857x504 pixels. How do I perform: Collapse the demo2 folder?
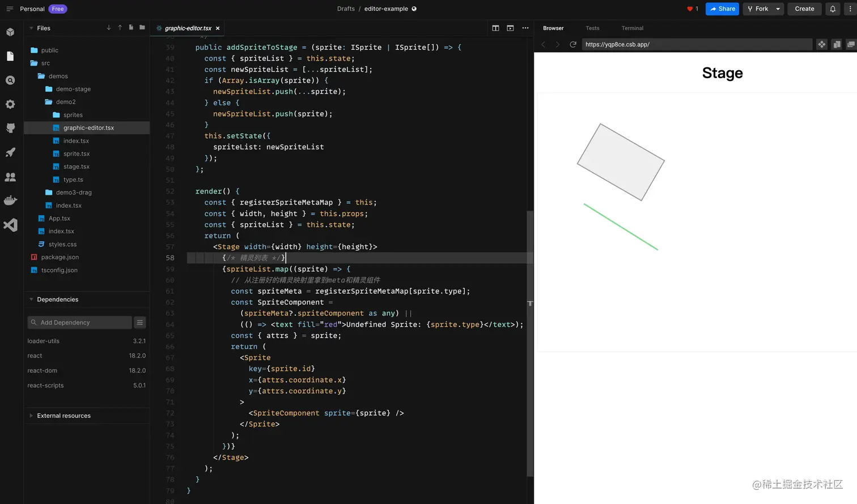tap(87, 102)
